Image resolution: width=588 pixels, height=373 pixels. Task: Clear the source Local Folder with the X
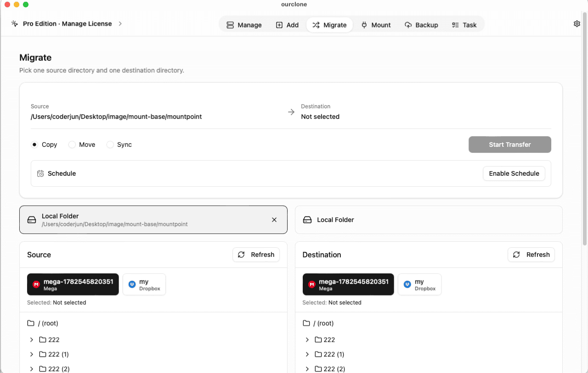[274, 220]
